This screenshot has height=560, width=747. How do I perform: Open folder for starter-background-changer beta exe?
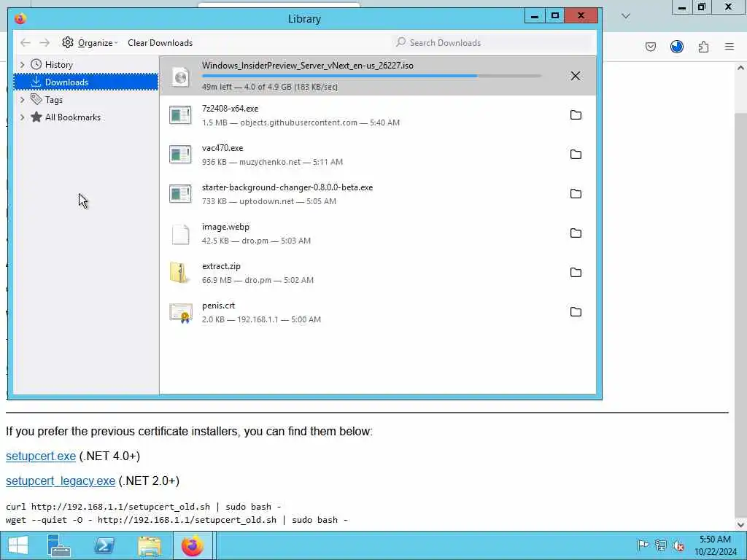click(x=576, y=194)
